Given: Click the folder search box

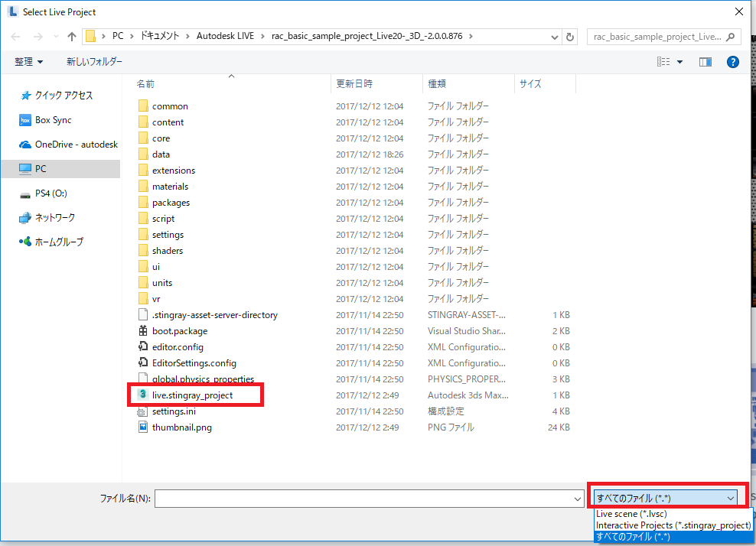Looking at the screenshot, I should click(663, 37).
